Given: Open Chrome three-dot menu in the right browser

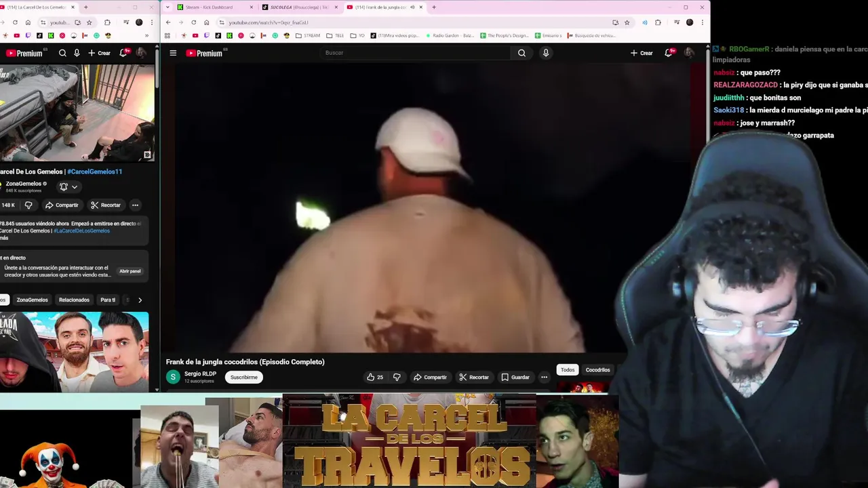Looking at the screenshot, I should [x=701, y=22].
